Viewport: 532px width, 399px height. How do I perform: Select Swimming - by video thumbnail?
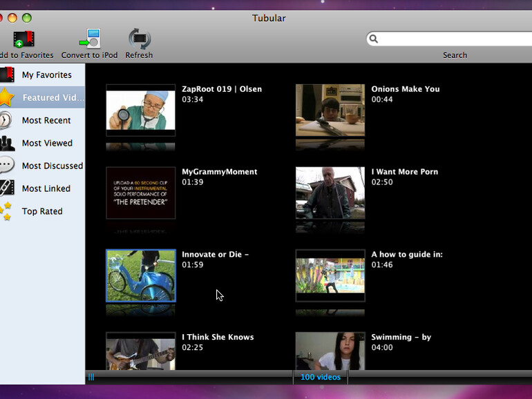pyautogui.click(x=330, y=351)
